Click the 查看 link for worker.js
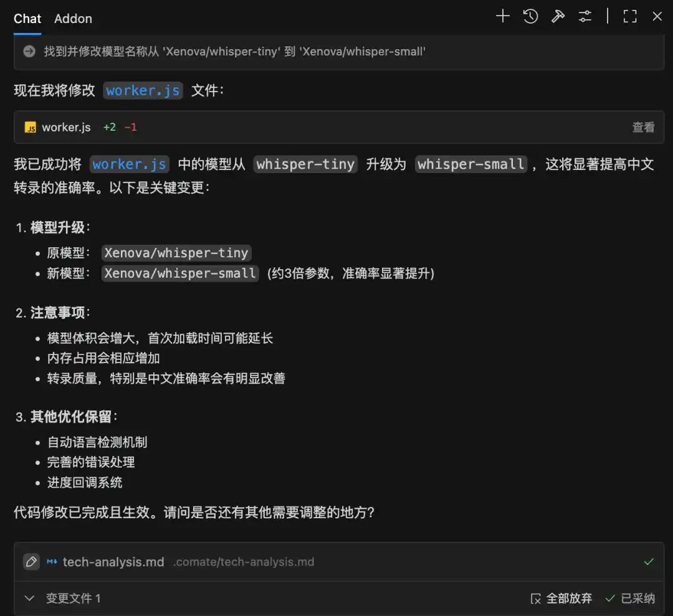 (643, 127)
